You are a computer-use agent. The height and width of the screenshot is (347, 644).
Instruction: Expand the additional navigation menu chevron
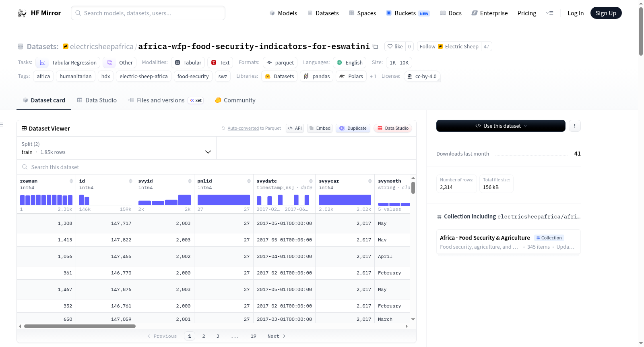pos(549,13)
